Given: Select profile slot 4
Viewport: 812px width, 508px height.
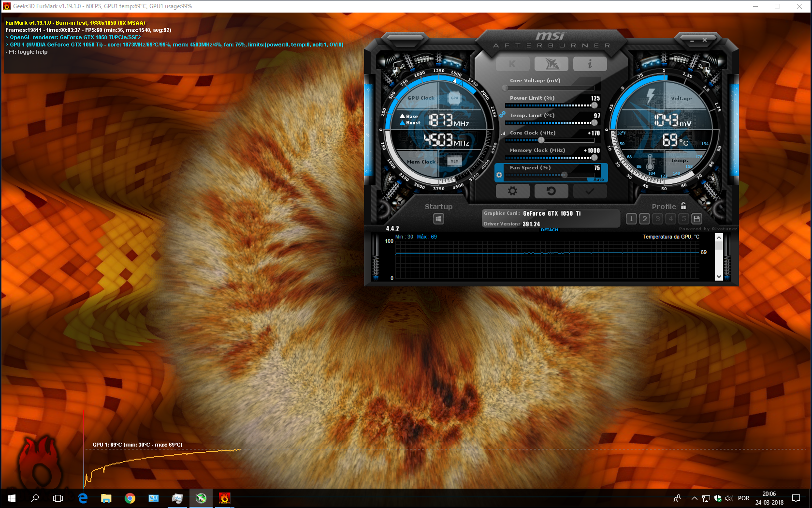Looking at the screenshot, I should (x=670, y=219).
